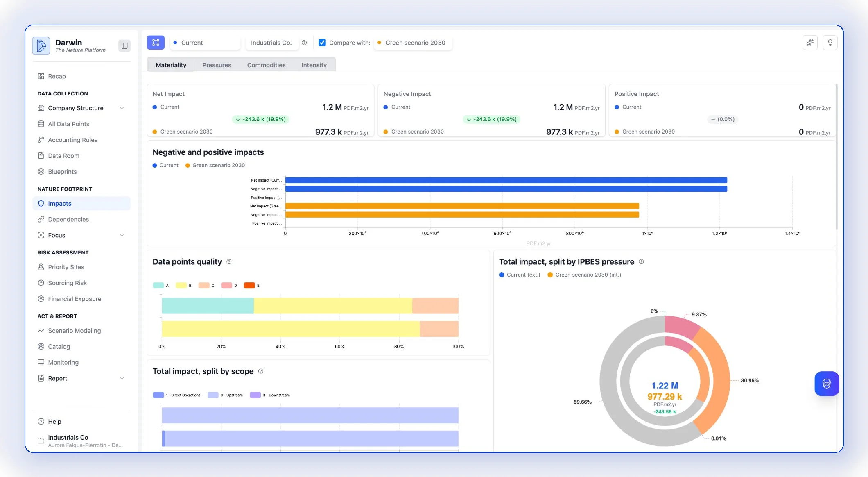Click the yellow B quality color swatch
The width and height of the screenshot is (868, 477).
(181, 285)
